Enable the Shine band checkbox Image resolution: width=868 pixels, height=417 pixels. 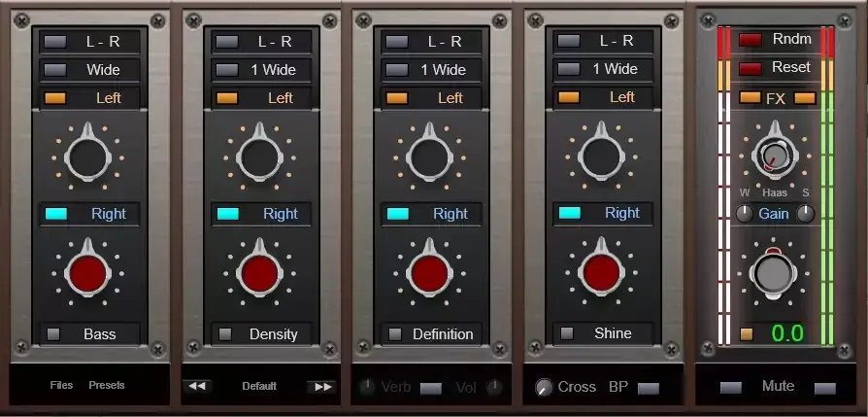click(567, 333)
